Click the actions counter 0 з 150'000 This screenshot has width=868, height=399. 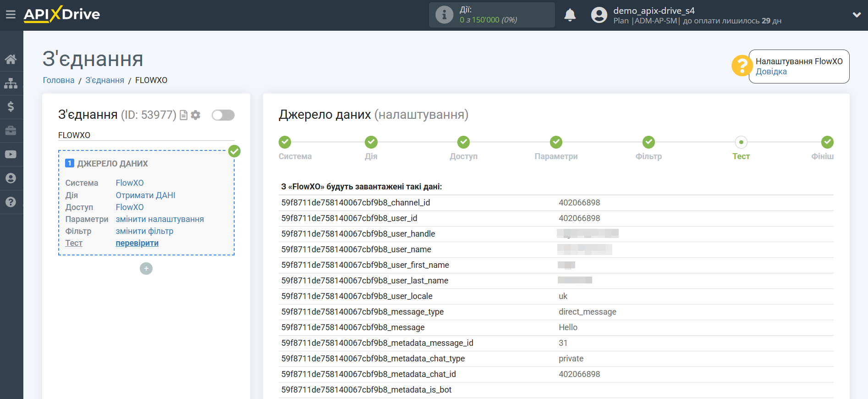coord(489,20)
